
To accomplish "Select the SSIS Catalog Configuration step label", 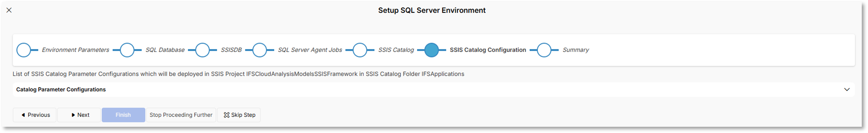I will (x=488, y=50).
